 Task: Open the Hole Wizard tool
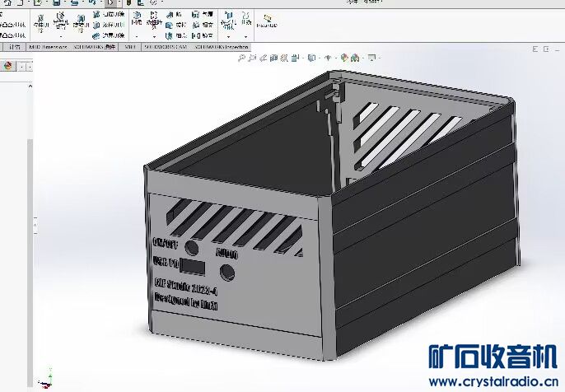point(61,21)
